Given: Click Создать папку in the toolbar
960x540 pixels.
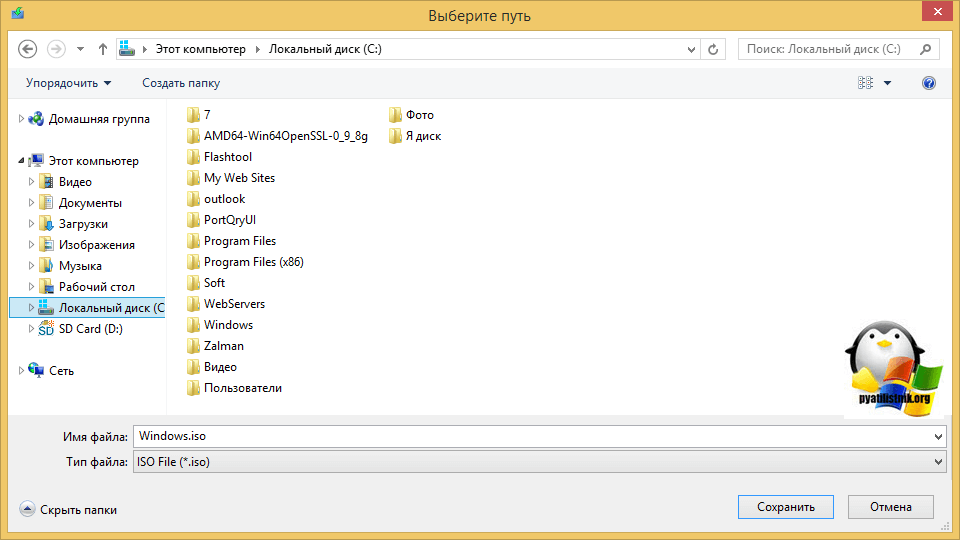Looking at the screenshot, I should click(181, 83).
